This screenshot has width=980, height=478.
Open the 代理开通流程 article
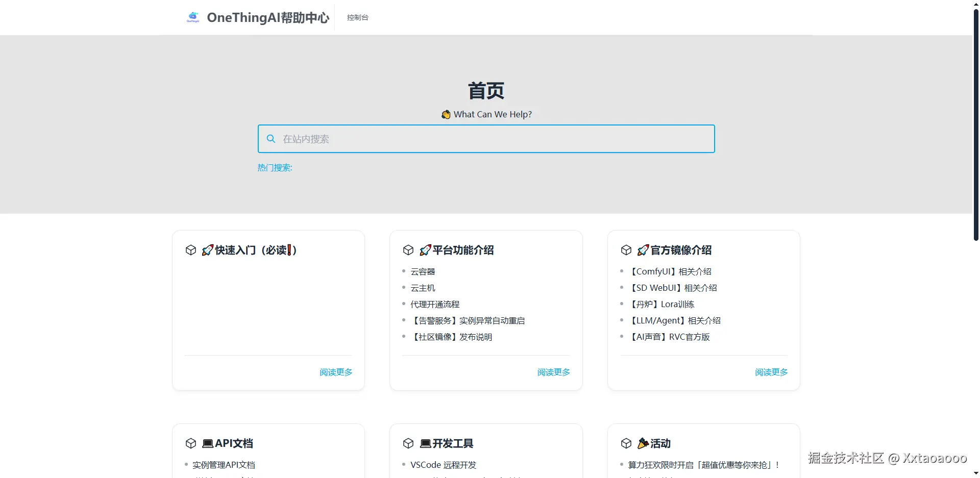(x=435, y=305)
